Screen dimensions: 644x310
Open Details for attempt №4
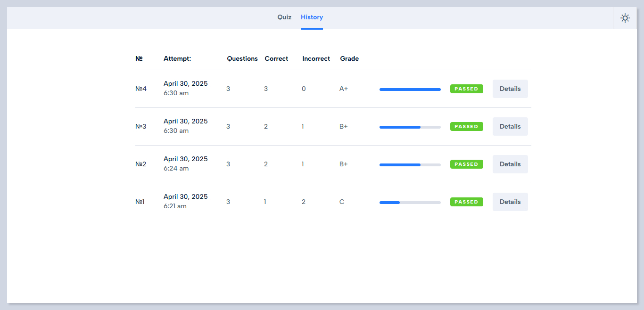click(x=510, y=89)
